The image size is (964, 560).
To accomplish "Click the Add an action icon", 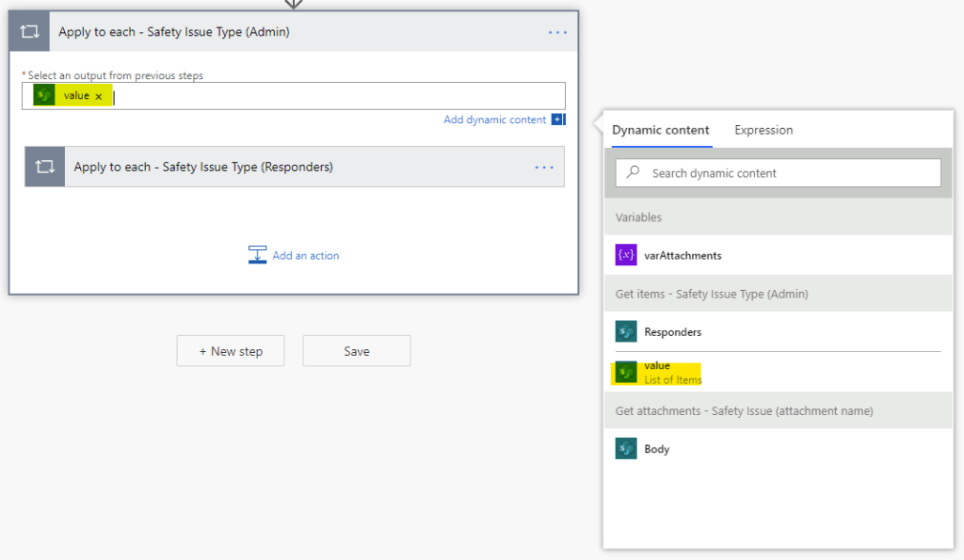I will pyautogui.click(x=258, y=255).
